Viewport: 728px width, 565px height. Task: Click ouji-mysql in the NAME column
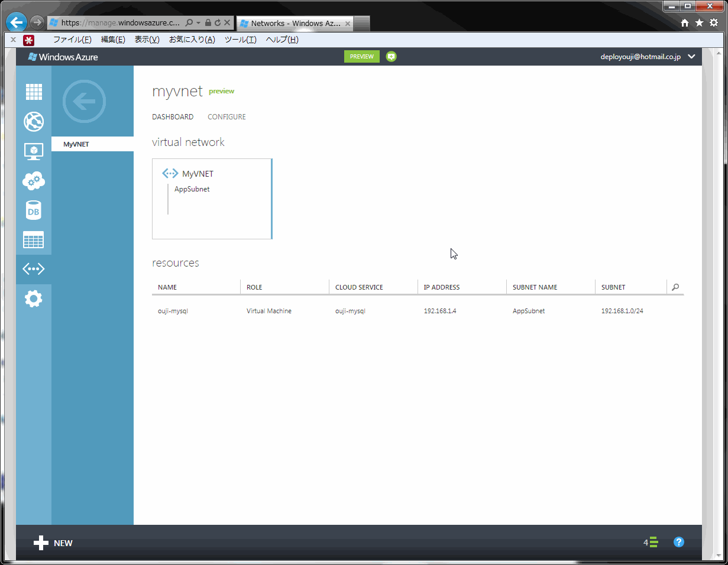(173, 311)
